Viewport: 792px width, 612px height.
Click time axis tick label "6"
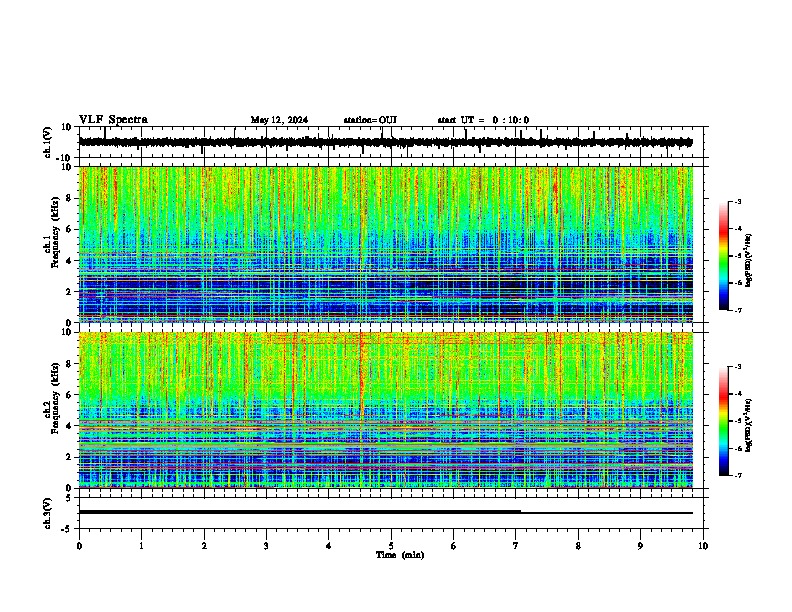[454, 546]
